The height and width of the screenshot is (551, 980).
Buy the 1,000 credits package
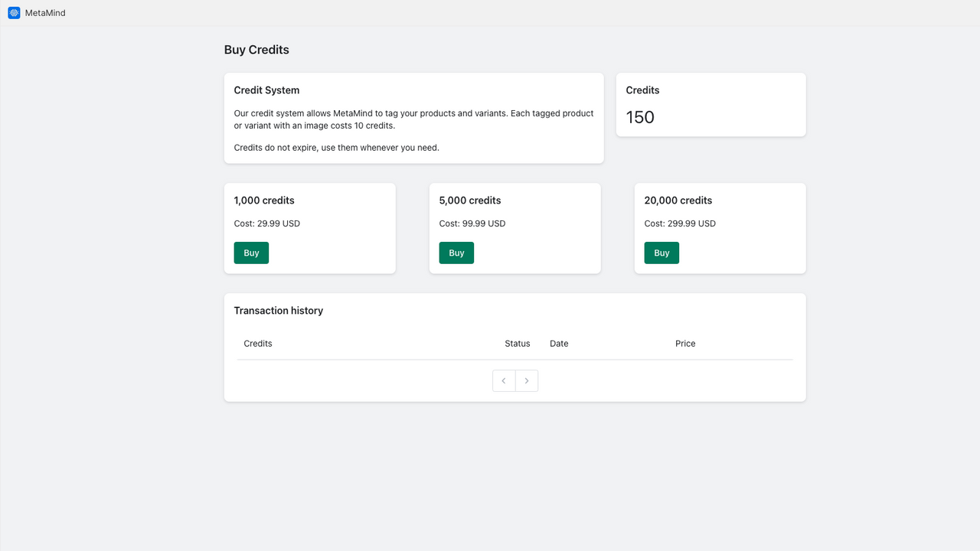click(251, 253)
